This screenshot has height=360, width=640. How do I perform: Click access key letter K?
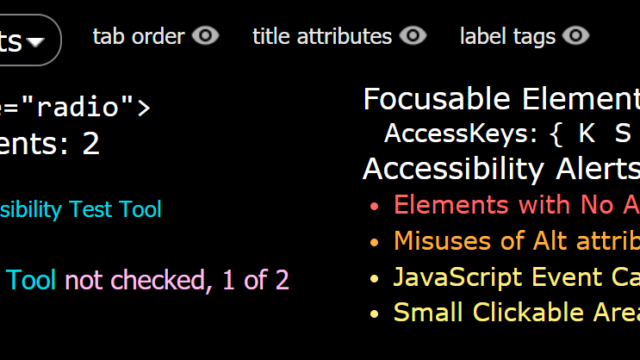tap(587, 133)
